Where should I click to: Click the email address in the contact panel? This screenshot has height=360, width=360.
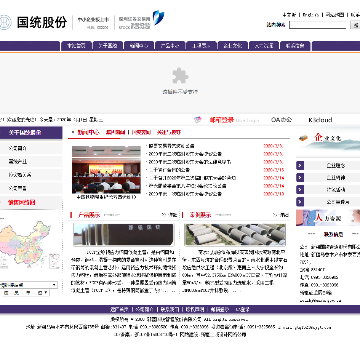click(x=321, y=300)
